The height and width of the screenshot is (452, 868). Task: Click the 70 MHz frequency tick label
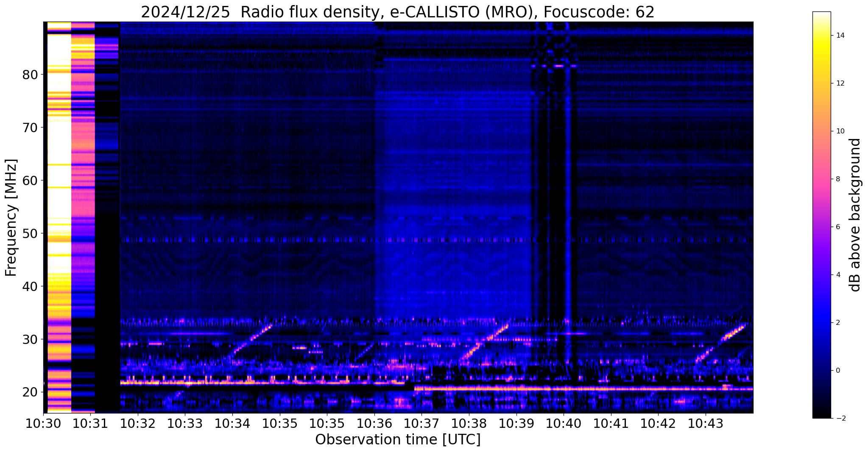pyautogui.click(x=30, y=128)
